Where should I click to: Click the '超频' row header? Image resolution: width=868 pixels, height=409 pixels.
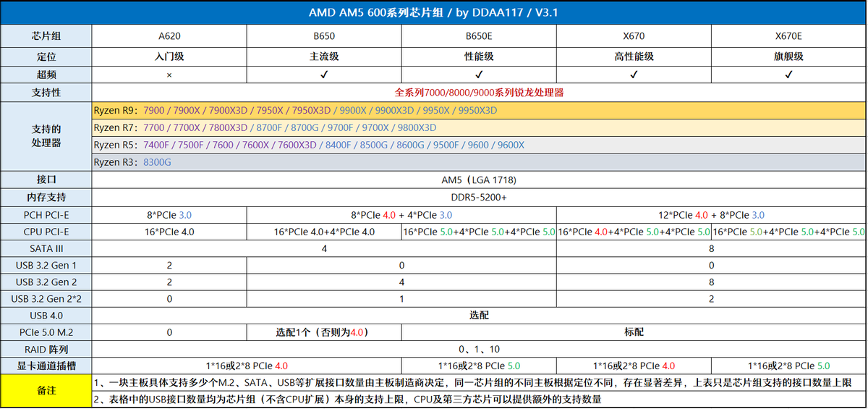pos(46,75)
